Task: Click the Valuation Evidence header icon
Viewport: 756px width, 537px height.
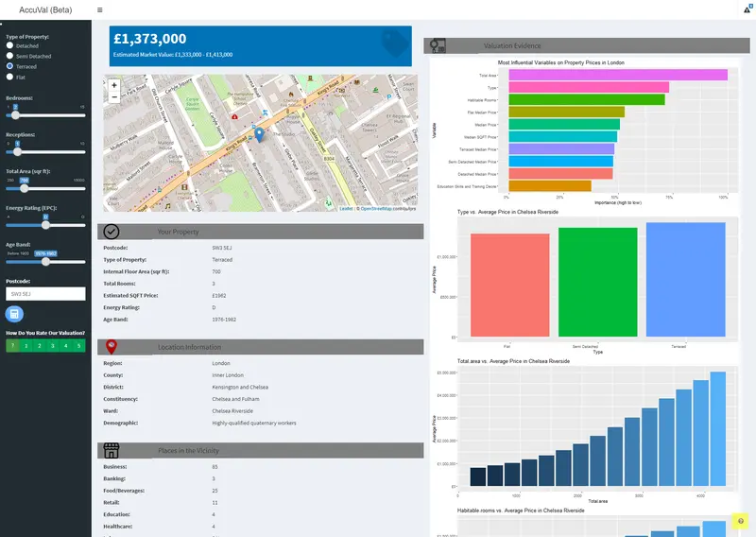Action: (438, 45)
